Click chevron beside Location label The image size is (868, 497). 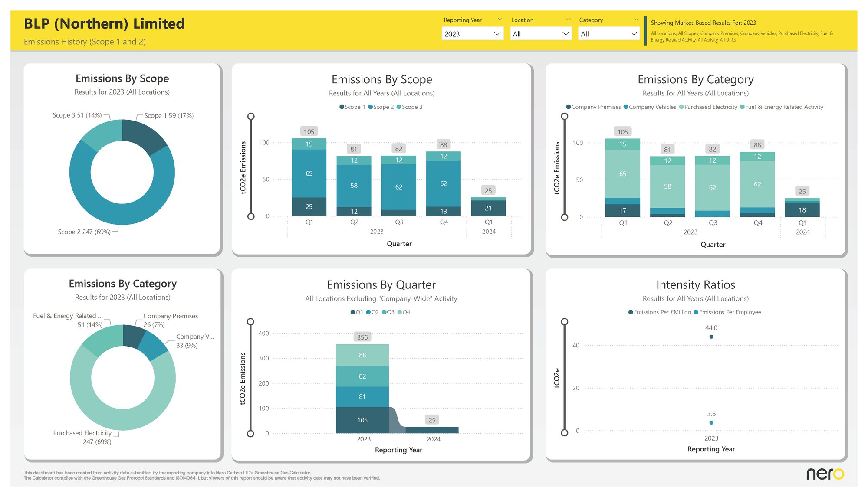tap(569, 20)
